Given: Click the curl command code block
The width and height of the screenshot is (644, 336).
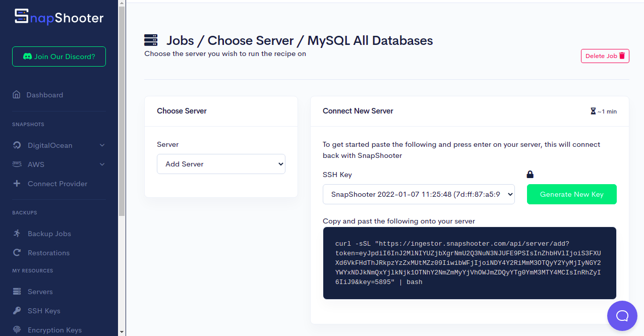Looking at the screenshot, I should click(x=470, y=263).
